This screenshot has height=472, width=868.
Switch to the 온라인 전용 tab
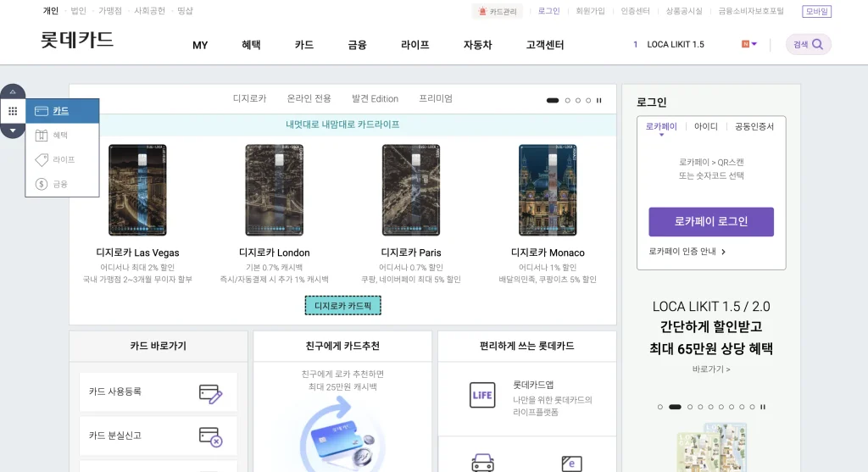[x=309, y=98]
